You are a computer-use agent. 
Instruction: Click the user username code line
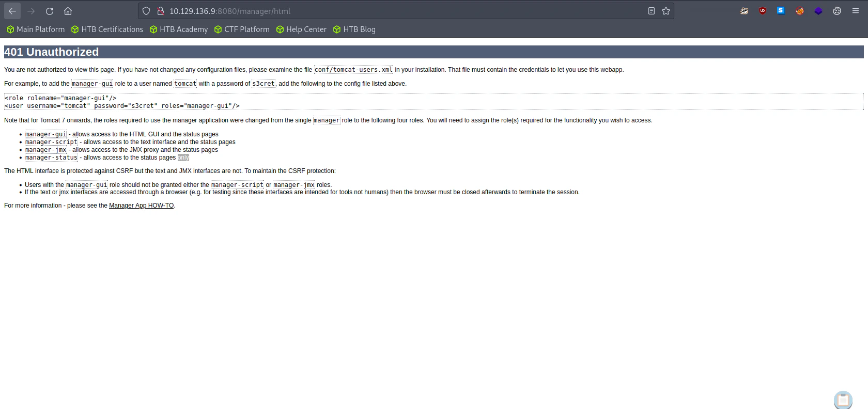pyautogui.click(x=122, y=106)
